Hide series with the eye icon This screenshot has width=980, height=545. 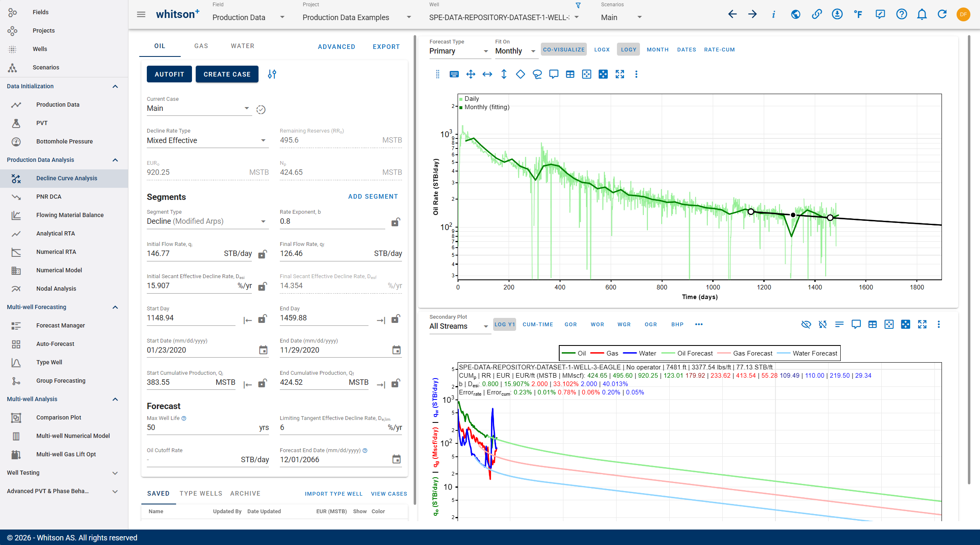point(806,325)
